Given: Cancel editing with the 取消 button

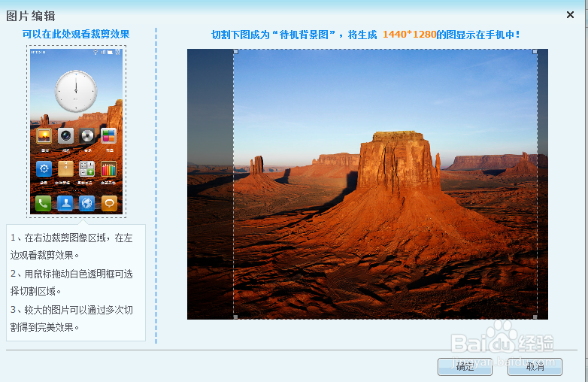Looking at the screenshot, I should click(535, 367).
